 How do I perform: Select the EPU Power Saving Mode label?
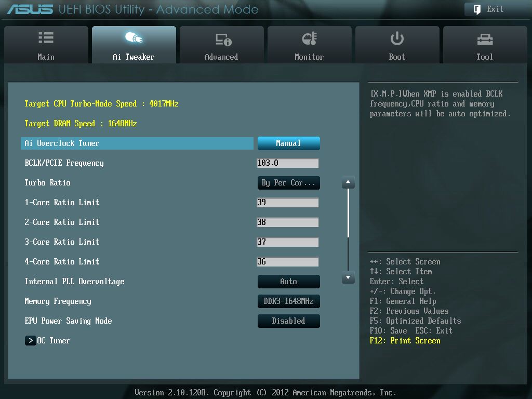pyautogui.click(x=68, y=321)
